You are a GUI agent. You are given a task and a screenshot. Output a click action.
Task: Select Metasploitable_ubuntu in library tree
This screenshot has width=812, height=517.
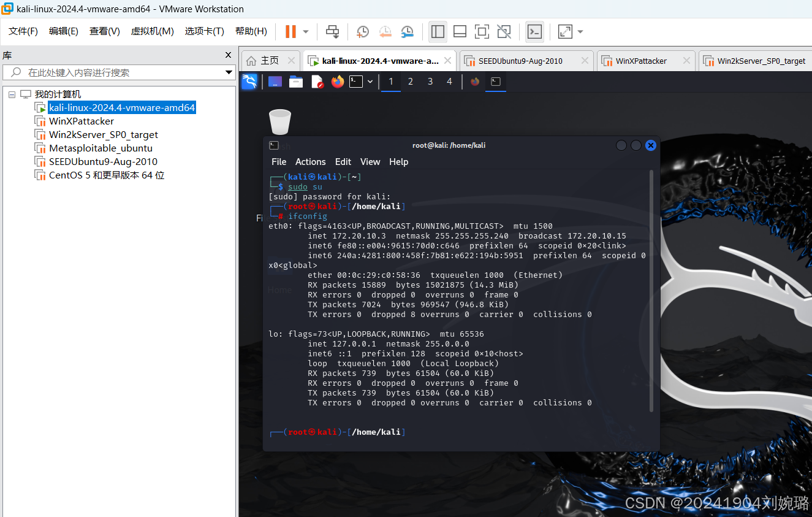tap(101, 148)
